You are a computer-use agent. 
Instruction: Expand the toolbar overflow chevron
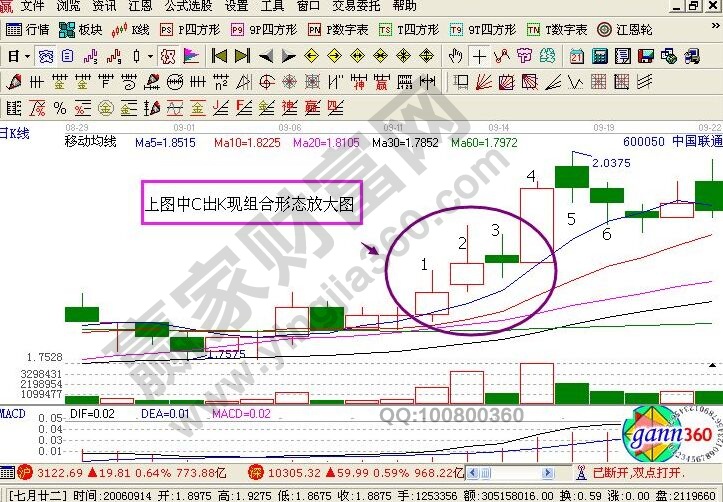(x=715, y=26)
